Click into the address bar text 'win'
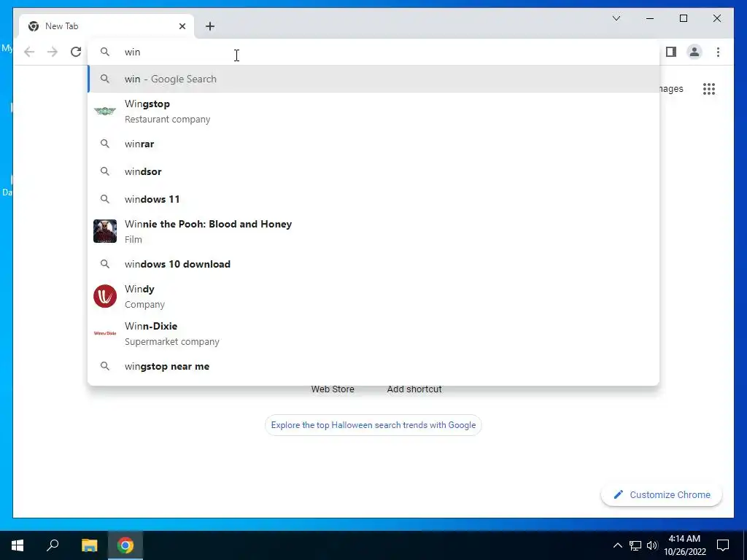This screenshot has height=560, width=747. pyautogui.click(x=133, y=52)
